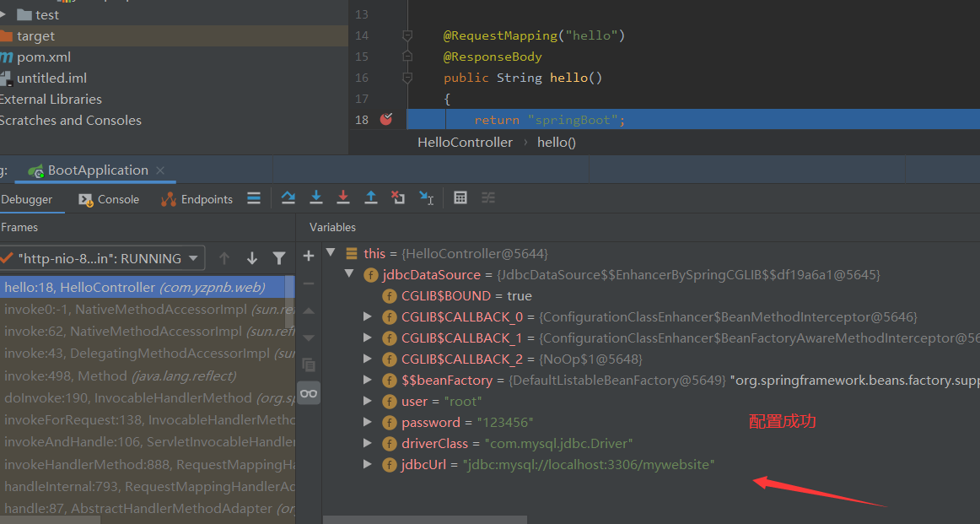Open the Evaluate Expression calculator icon
Image resolution: width=980 pixels, height=524 pixels.
(x=460, y=198)
